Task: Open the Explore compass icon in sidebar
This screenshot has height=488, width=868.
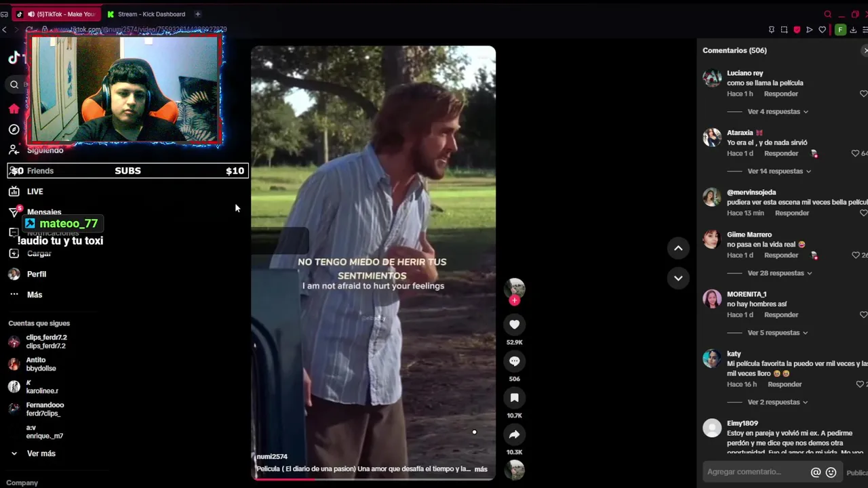Action: click(x=14, y=129)
